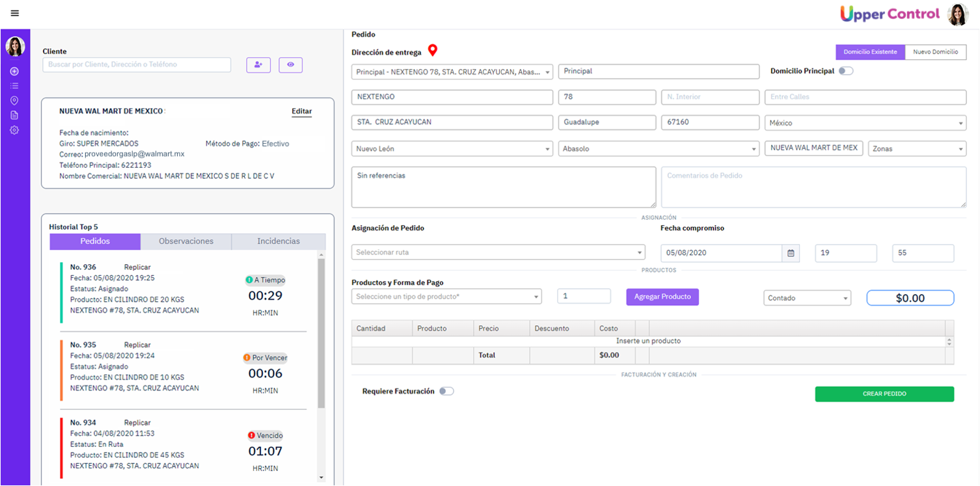Open user profile photo in top header
Viewport: 980px width, 486px height.
tap(958, 14)
